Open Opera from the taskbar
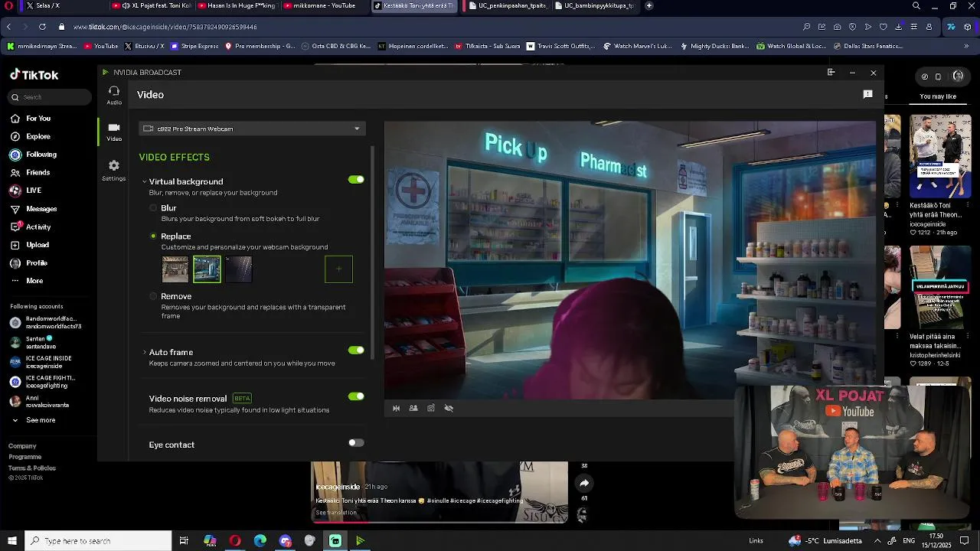This screenshot has height=551, width=980. [x=235, y=541]
